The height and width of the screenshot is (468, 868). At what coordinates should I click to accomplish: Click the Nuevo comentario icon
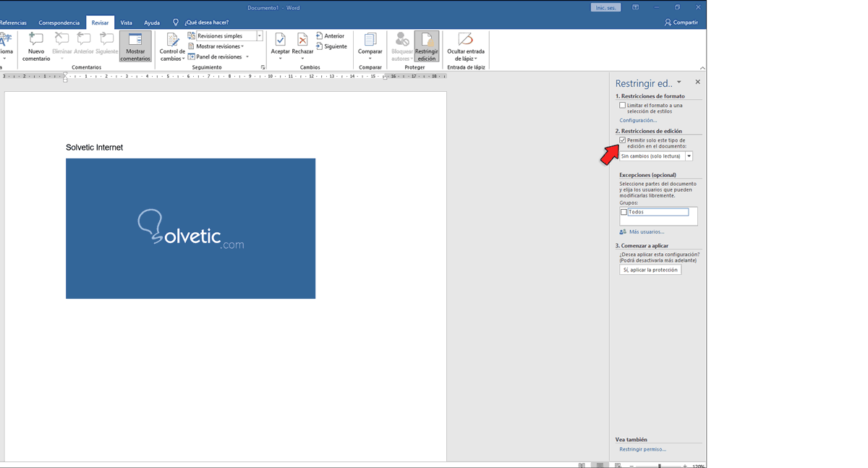pos(36,40)
